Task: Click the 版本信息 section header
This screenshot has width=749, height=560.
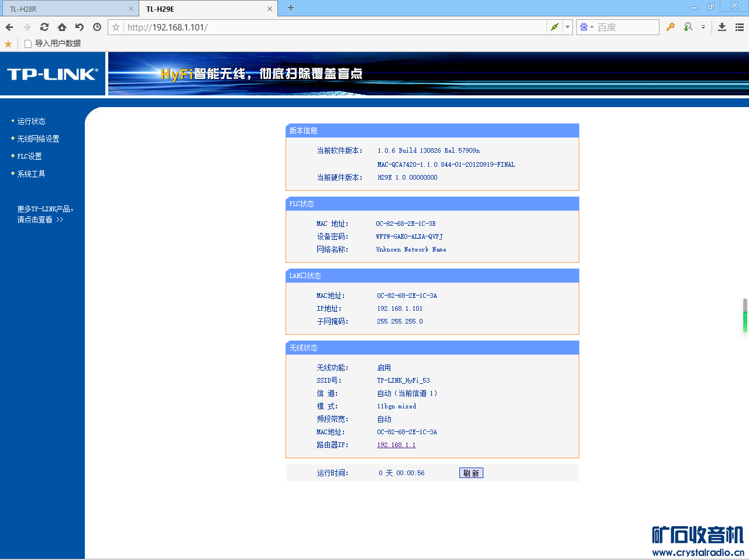Action: click(432, 130)
